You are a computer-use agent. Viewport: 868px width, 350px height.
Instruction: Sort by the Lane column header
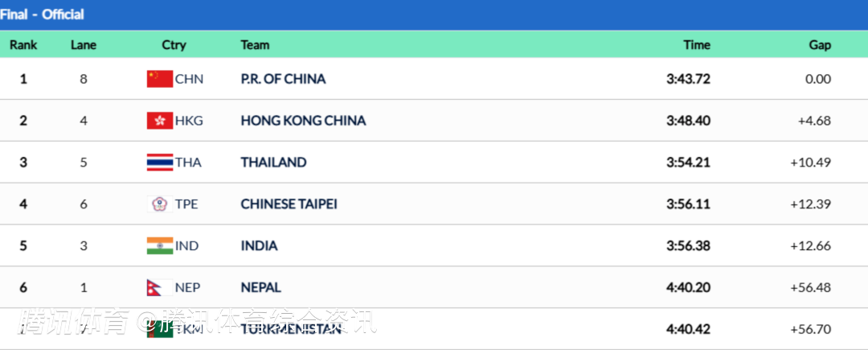click(x=84, y=45)
